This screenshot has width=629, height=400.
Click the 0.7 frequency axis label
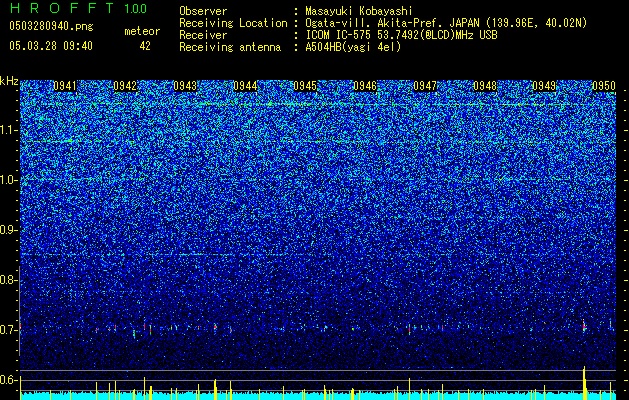[8, 330]
